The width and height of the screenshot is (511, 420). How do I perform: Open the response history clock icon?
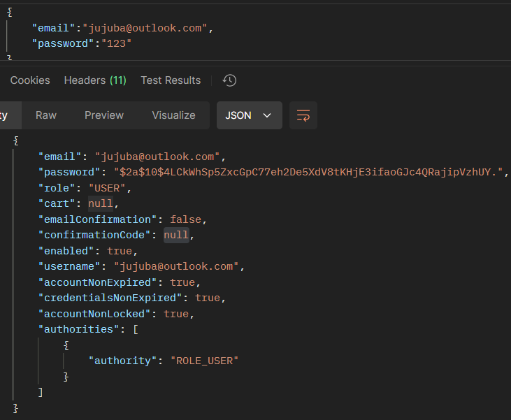point(229,80)
